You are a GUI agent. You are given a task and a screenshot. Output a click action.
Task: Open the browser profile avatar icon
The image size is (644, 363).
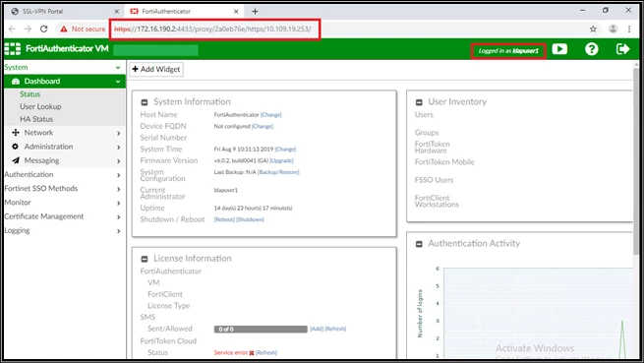[x=613, y=29]
